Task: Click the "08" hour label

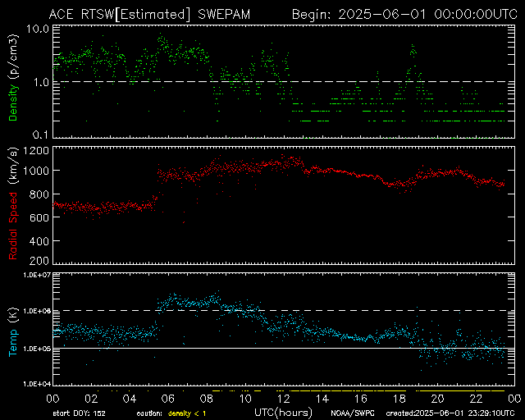Action: point(207,399)
